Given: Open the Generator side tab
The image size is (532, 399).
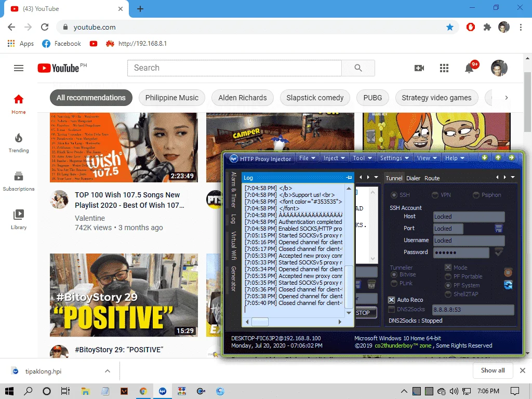Looking at the screenshot, I should pyautogui.click(x=233, y=278).
